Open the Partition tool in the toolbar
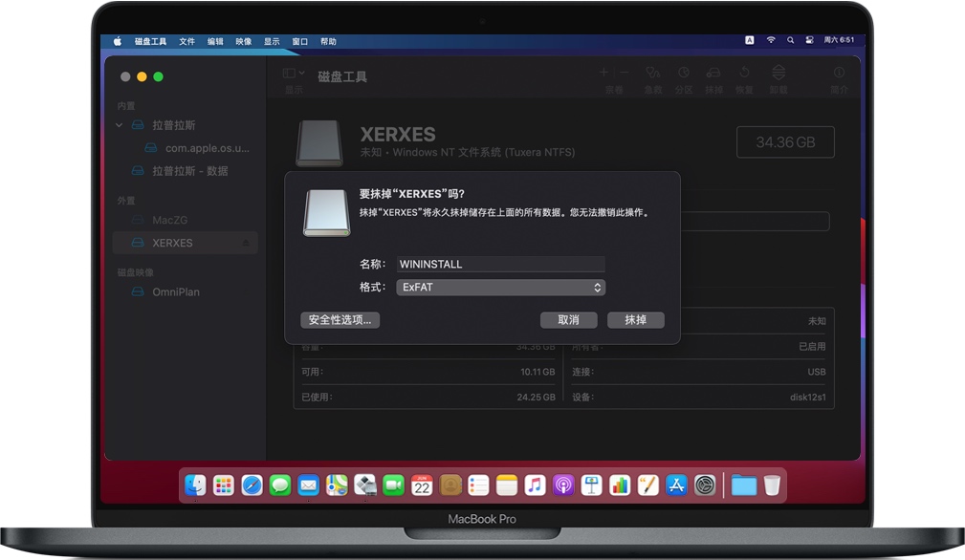 pyautogui.click(x=683, y=73)
